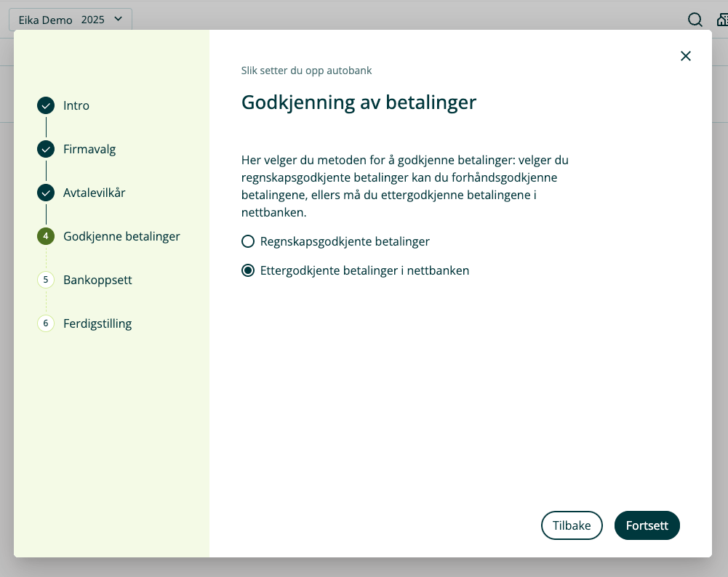Viewport: 728px width, 577px height.
Task: Jump to the Firmavalg step
Action: point(89,149)
